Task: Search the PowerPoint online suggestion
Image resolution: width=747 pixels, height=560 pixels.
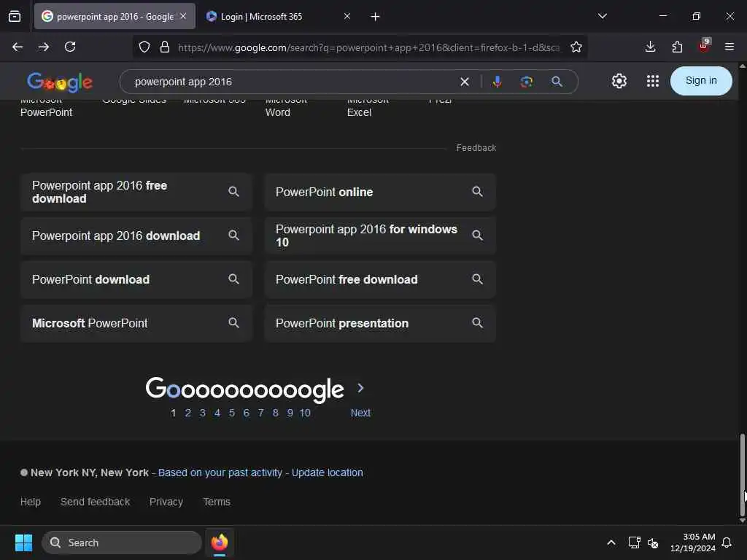Action: [379, 192]
